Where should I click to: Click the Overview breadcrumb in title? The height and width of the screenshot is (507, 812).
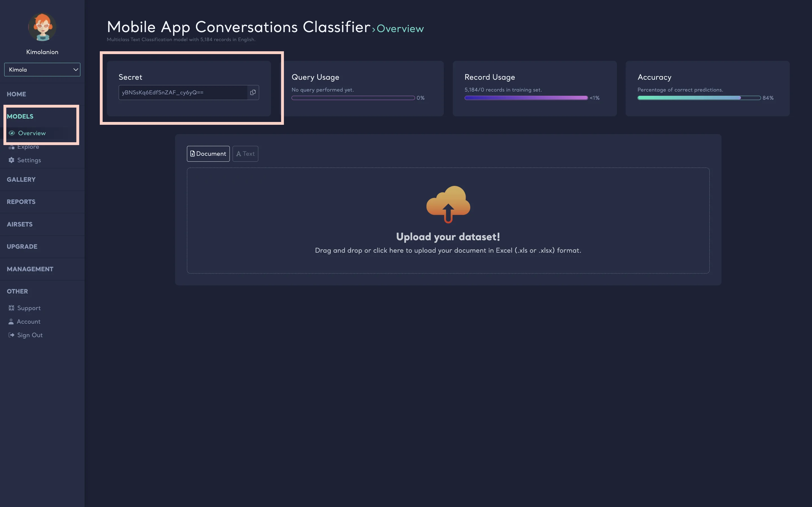[x=400, y=29]
